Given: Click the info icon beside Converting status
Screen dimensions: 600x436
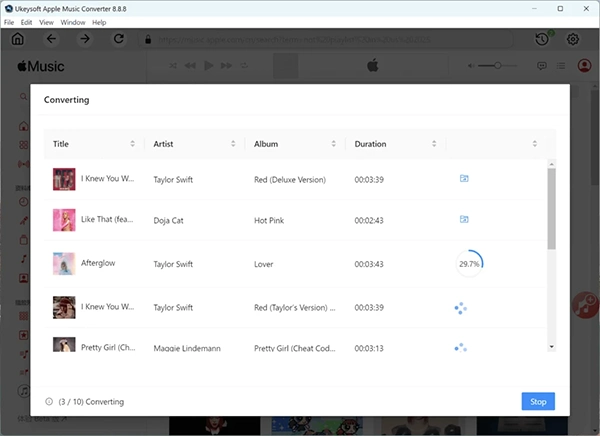Looking at the screenshot, I should coord(49,402).
